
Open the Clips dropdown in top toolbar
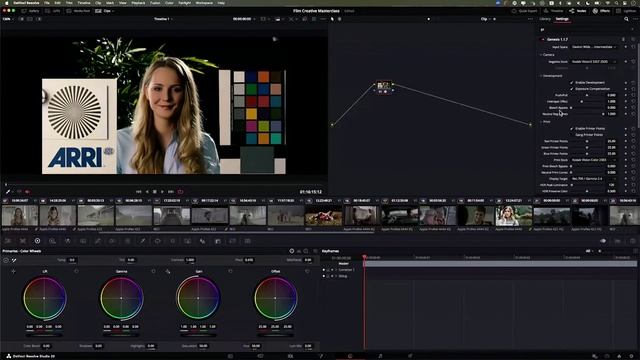point(105,11)
